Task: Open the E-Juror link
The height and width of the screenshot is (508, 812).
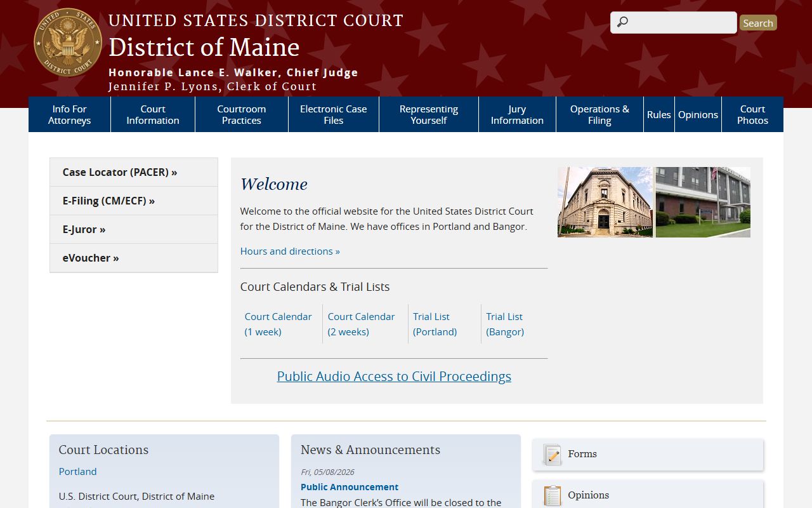Action: pyautogui.click(x=134, y=229)
